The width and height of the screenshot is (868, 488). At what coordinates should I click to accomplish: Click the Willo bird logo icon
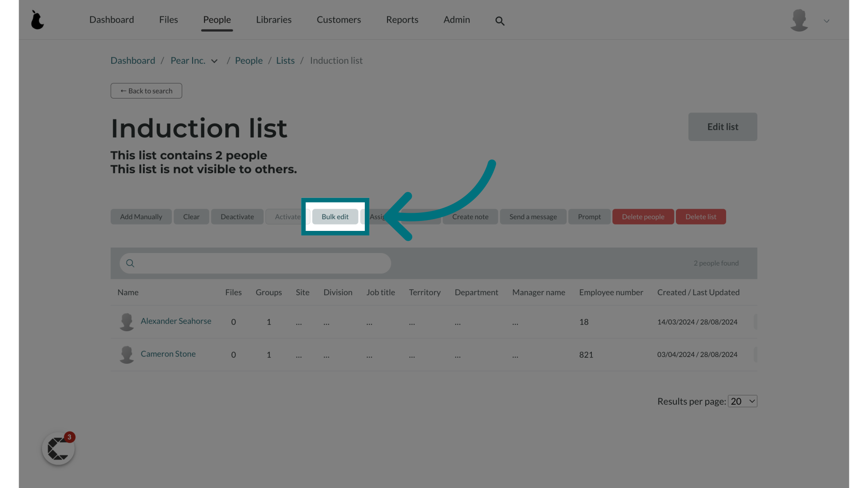[x=37, y=20]
